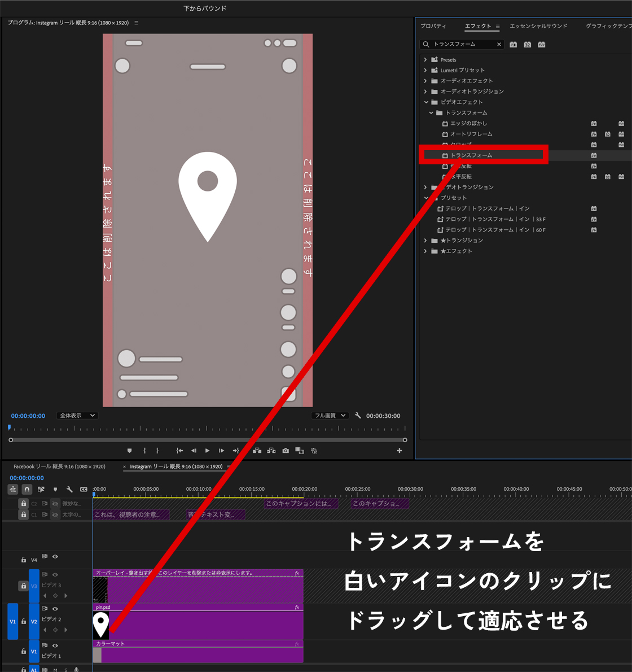This screenshot has height=672, width=632.
Task: Toggle the lock on track V3
Action: pyautogui.click(x=23, y=586)
